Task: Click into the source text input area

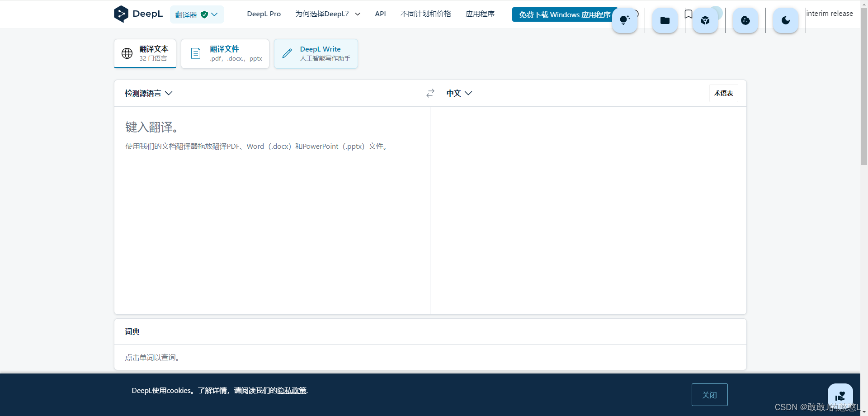Action: point(272,210)
